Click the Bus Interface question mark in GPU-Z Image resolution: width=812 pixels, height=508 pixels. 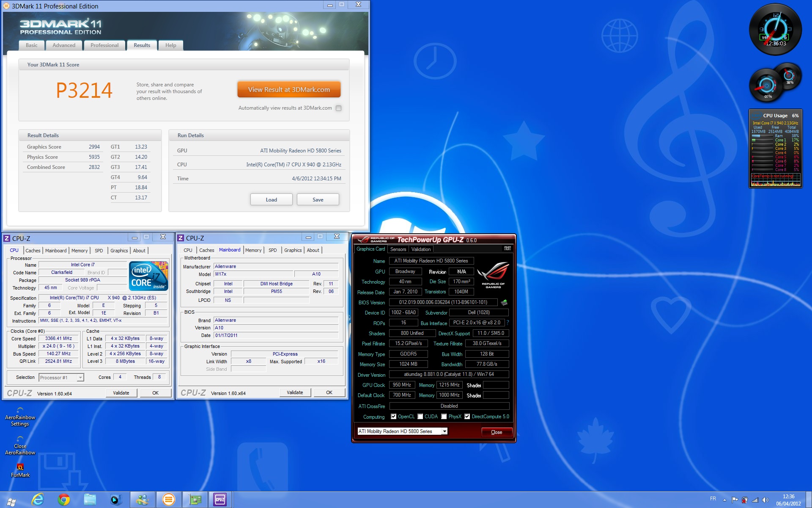click(x=507, y=323)
